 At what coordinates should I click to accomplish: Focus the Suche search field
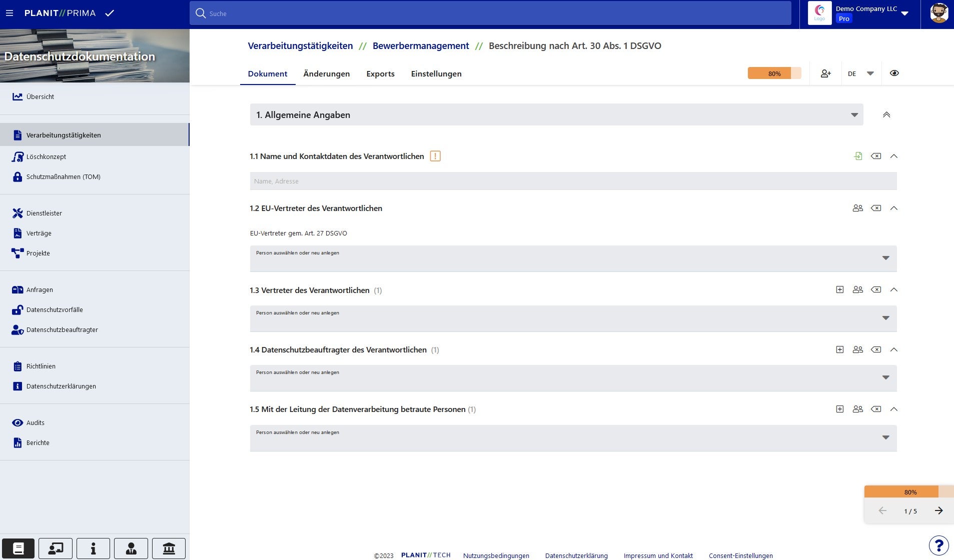pos(490,13)
